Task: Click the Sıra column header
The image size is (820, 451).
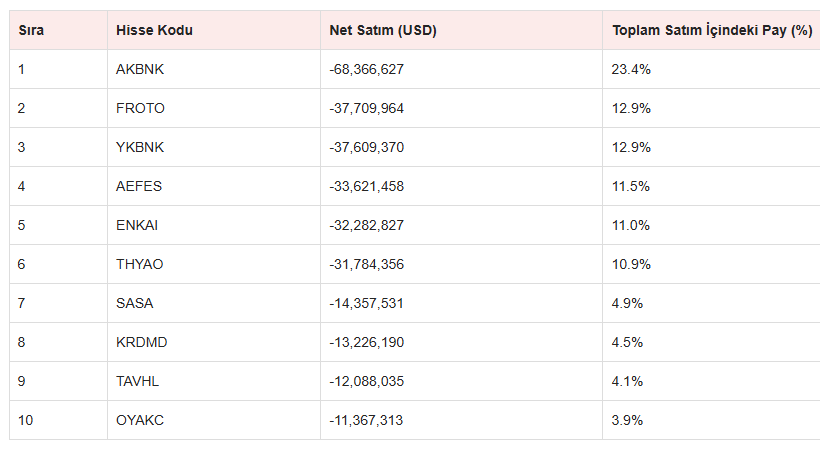Action: point(31,30)
